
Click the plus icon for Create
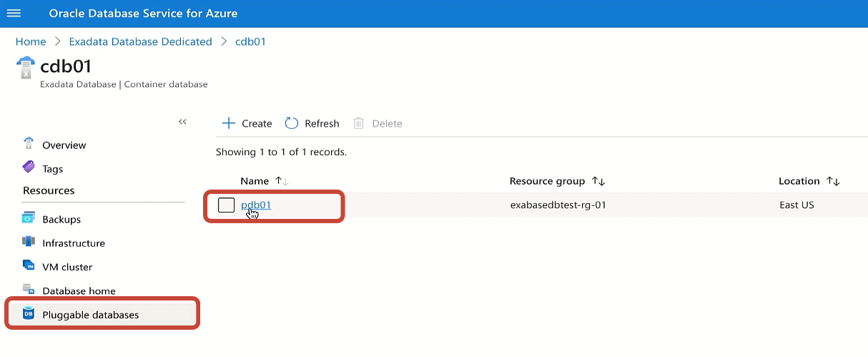(229, 123)
